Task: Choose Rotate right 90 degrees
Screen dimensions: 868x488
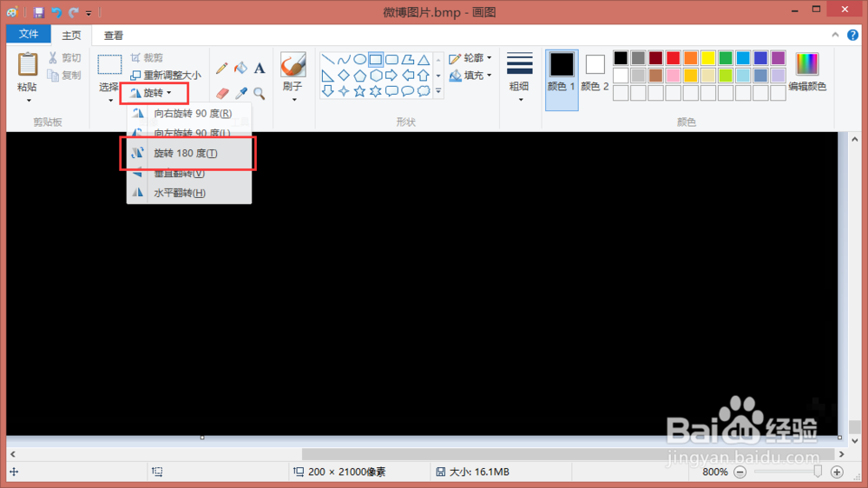Action: [x=189, y=113]
